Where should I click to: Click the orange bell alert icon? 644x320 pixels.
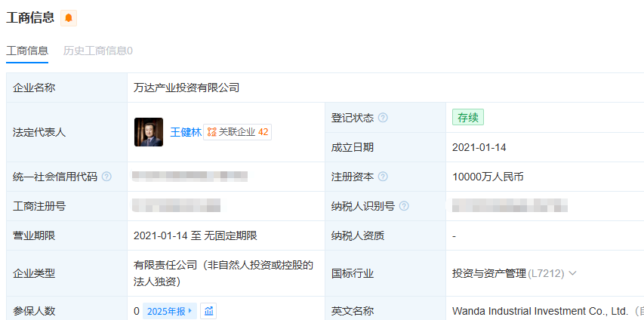(69, 17)
